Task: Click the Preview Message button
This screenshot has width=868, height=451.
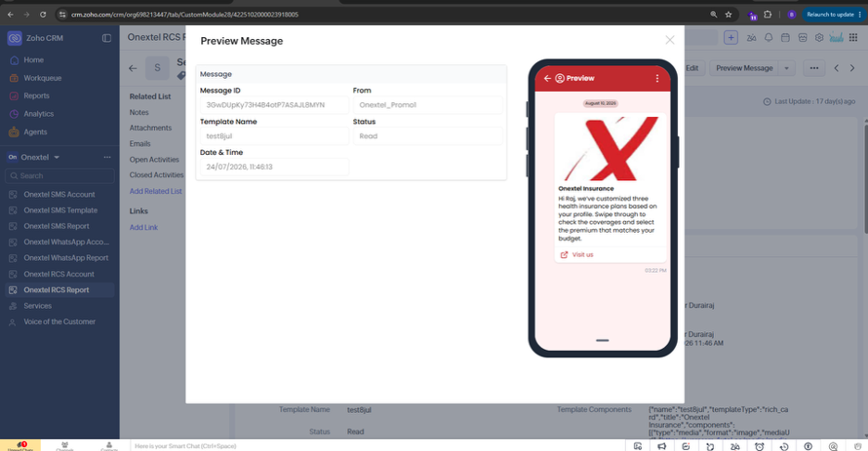Action: tap(744, 68)
